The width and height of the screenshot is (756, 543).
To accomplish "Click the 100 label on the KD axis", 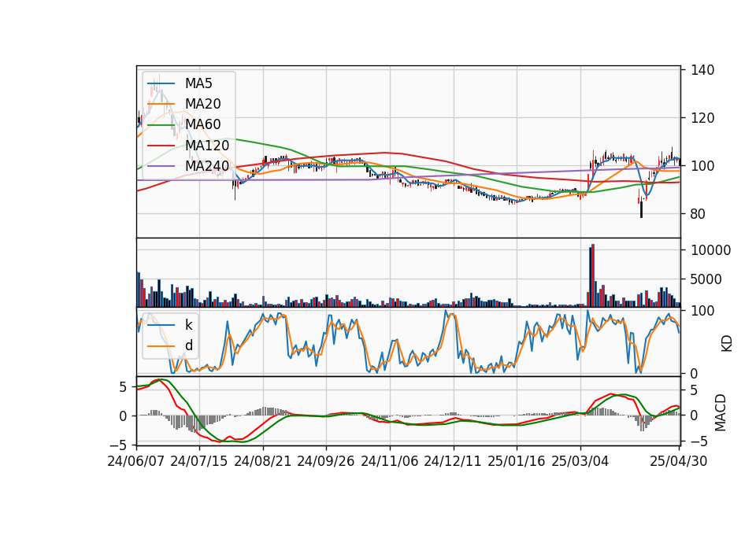I will [x=702, y=311].
